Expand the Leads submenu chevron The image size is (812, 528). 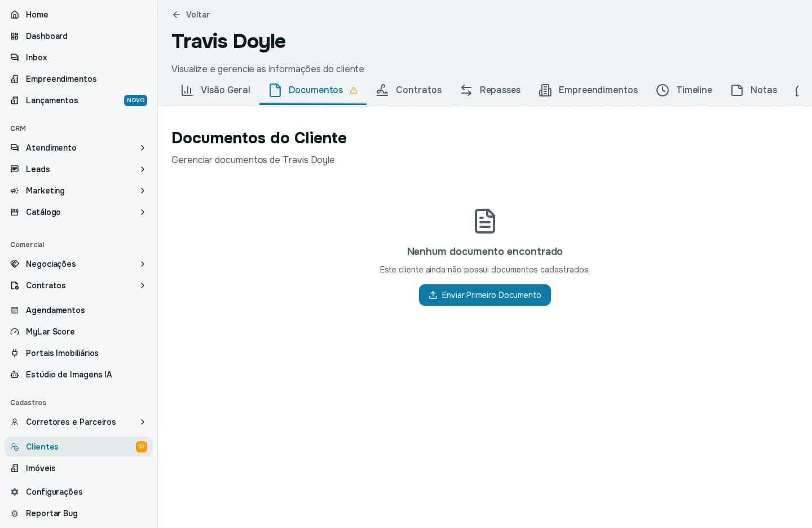[x=143, y=169]
